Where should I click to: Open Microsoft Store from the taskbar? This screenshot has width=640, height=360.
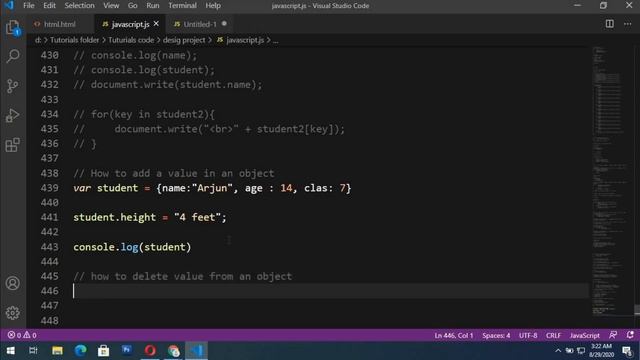[x=104, y=351]
